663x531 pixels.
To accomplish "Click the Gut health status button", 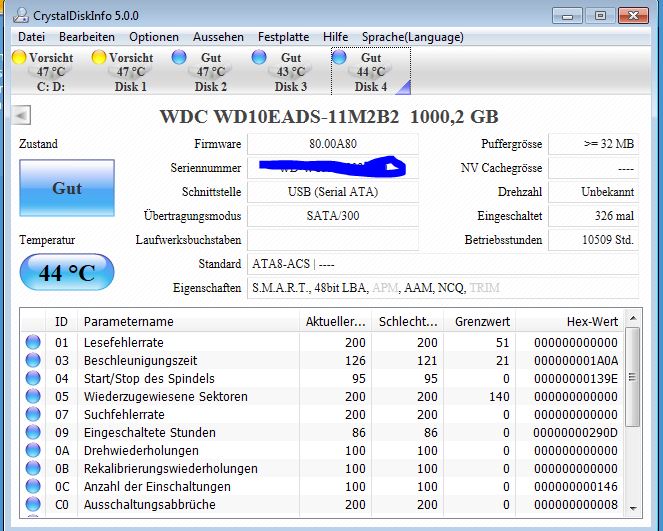I will click(x=67, y=188).
